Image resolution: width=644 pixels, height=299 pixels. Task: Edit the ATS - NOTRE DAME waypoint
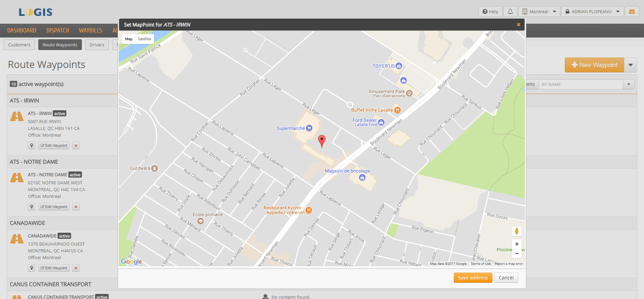(x=54, y=207)
